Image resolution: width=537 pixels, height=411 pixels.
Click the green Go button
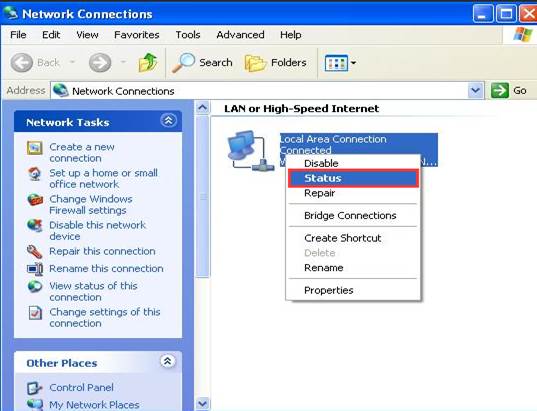tap(509, 90)
